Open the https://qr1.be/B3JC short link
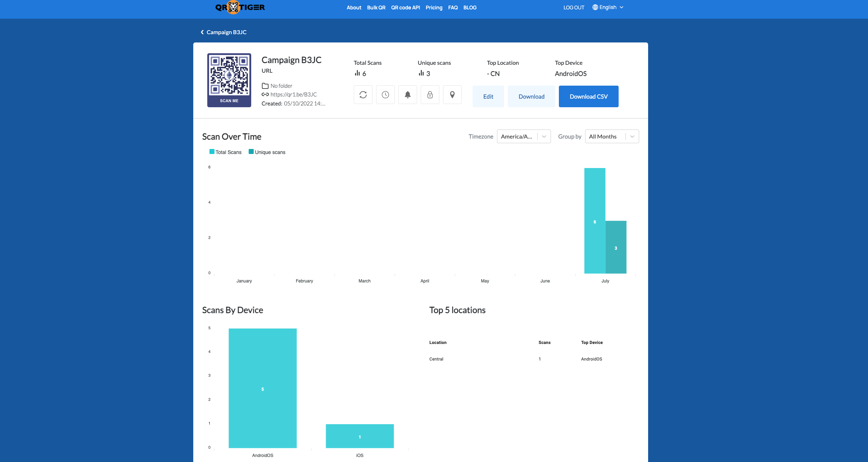This screenshot has width=868, height=462. coord(294,94)
